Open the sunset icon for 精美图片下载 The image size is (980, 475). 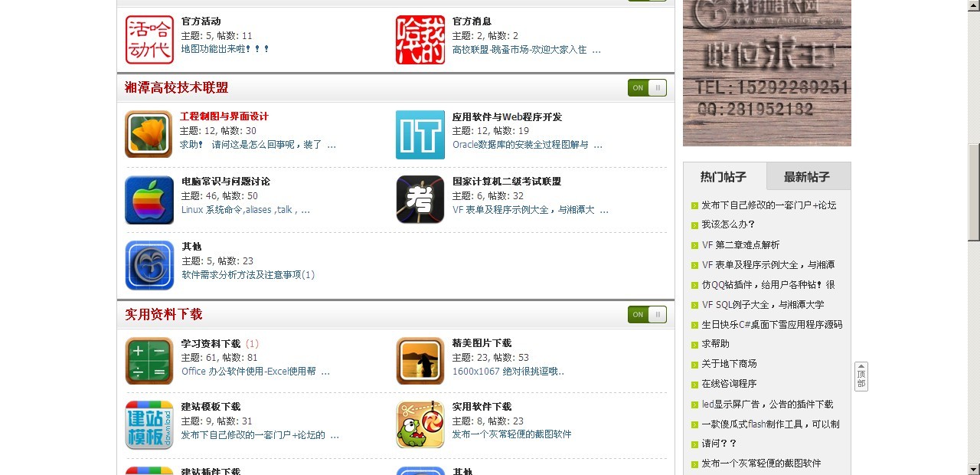(x=420, y=361)
